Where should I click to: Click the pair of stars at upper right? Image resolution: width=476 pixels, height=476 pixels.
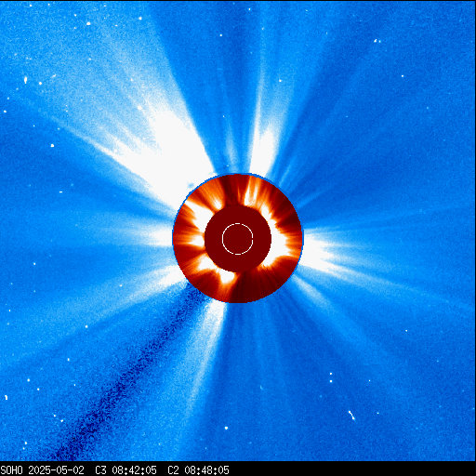(377, 41)
